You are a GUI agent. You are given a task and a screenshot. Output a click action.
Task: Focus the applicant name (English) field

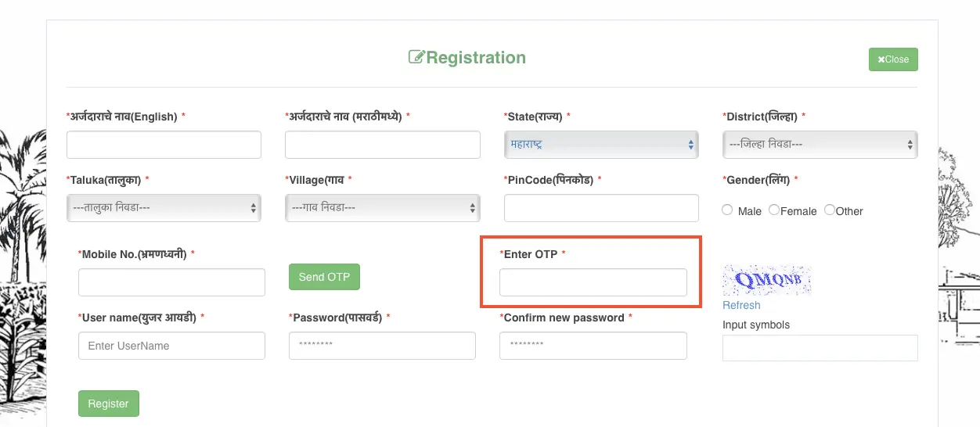[x=164, y=145]
